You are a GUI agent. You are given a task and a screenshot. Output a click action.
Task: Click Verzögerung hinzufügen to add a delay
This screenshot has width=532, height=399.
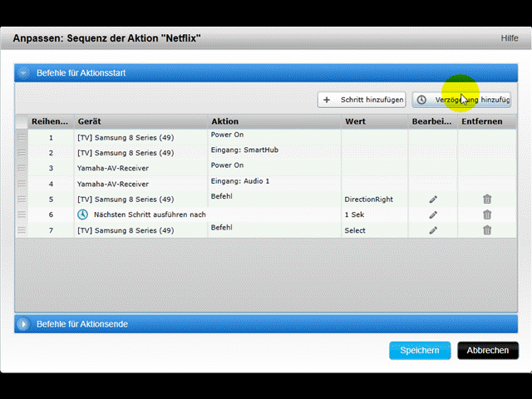coord(462,100)
